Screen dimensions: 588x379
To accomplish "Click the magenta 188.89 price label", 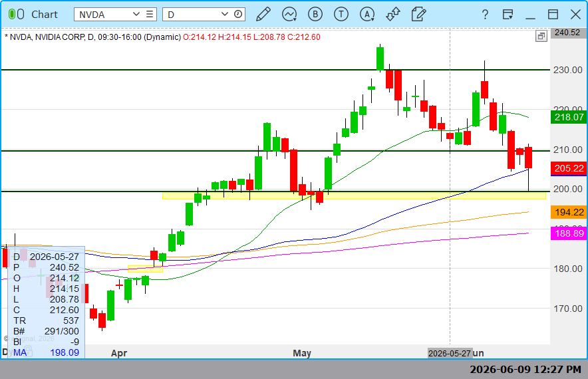I will click(x=569, y=233).
